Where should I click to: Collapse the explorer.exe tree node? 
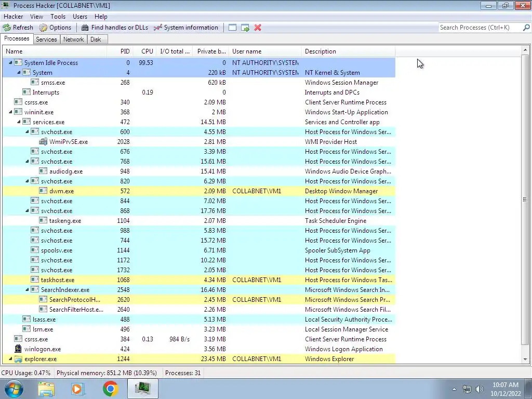point(10,358)
